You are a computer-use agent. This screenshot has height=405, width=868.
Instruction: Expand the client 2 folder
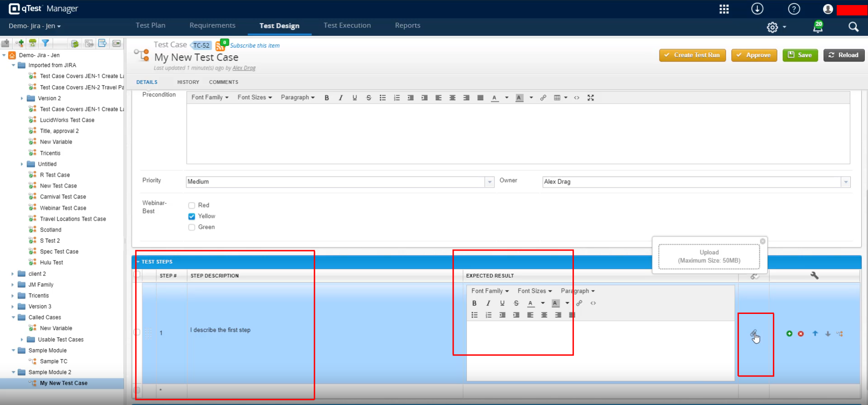pos(12,274)
